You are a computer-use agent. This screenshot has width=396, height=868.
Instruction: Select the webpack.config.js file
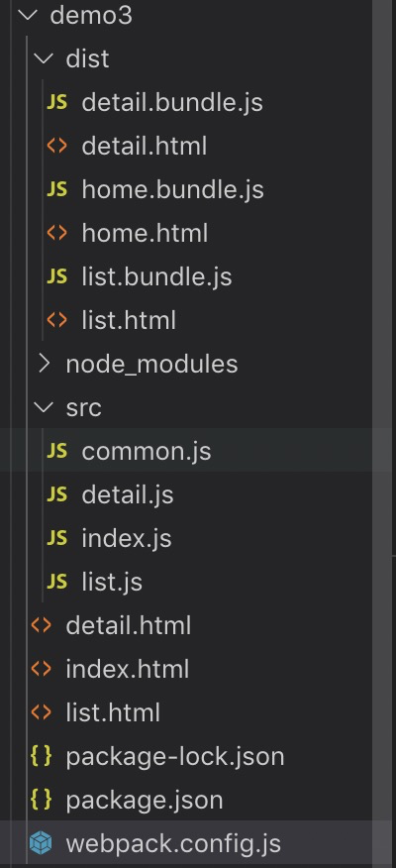(x=173, y=843)
